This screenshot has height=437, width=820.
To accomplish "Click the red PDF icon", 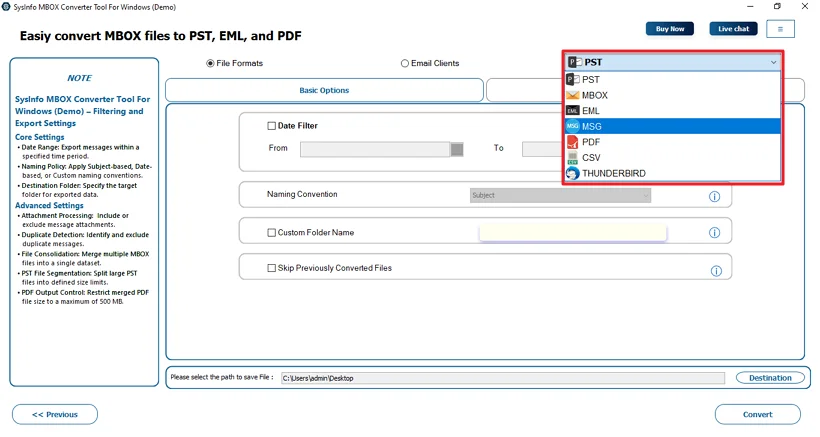I will point(573,142).
